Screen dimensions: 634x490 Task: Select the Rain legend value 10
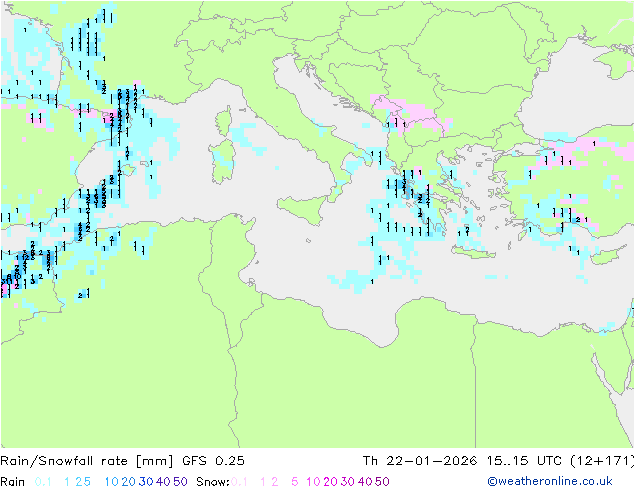[112, 482]
